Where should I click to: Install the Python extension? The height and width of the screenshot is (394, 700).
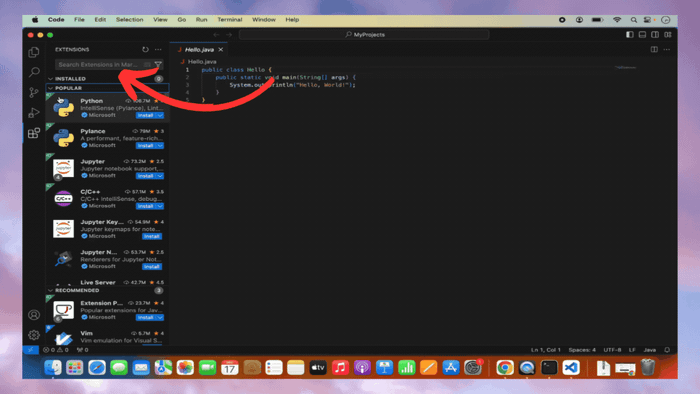[146, 116]
